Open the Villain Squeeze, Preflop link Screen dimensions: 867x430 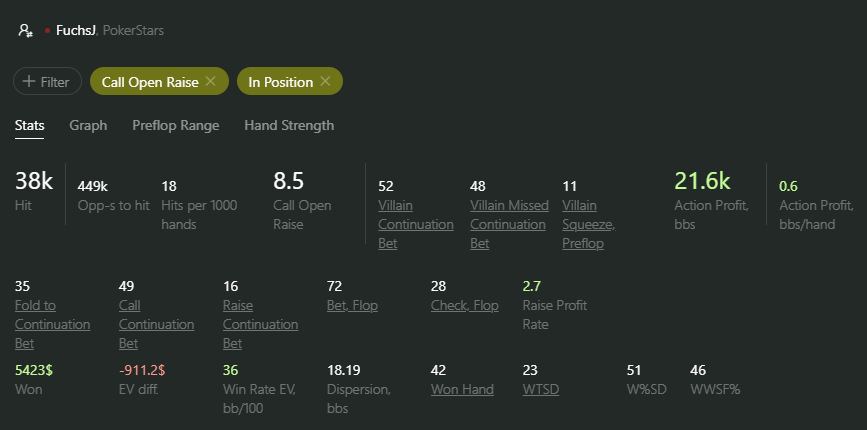589,224
